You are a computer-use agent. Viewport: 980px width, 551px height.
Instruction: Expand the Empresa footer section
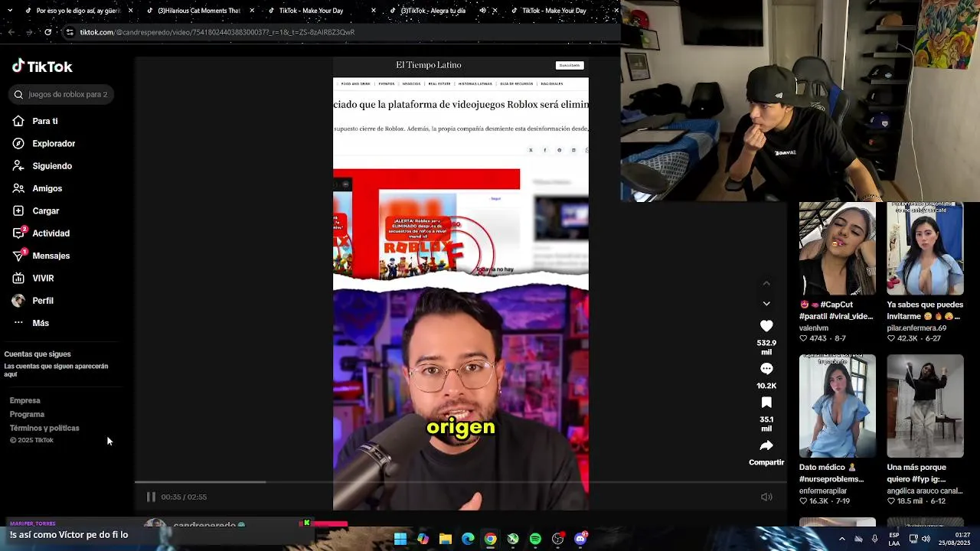point(24,400)
